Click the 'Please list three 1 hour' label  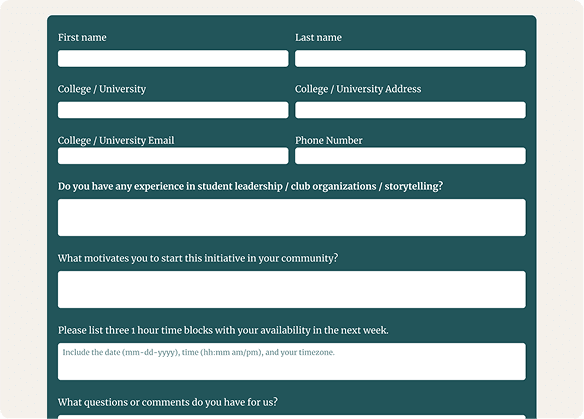coord(223,330)
